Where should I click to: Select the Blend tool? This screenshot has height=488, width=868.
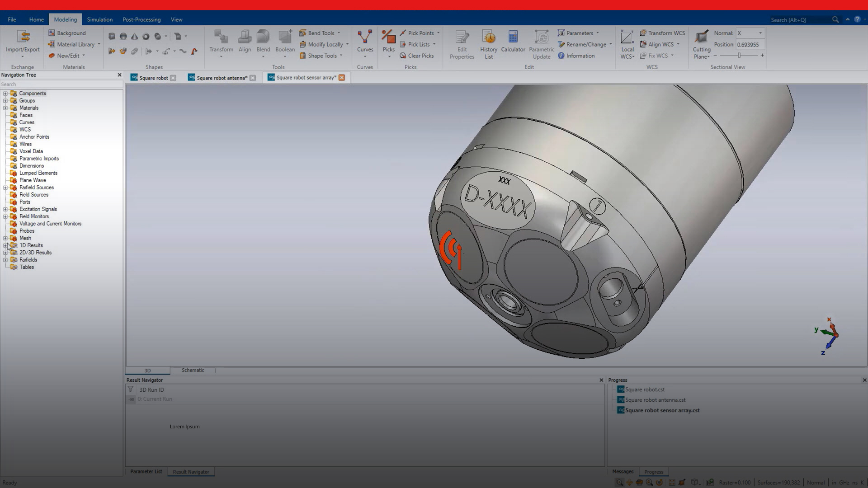pos(263,43)
